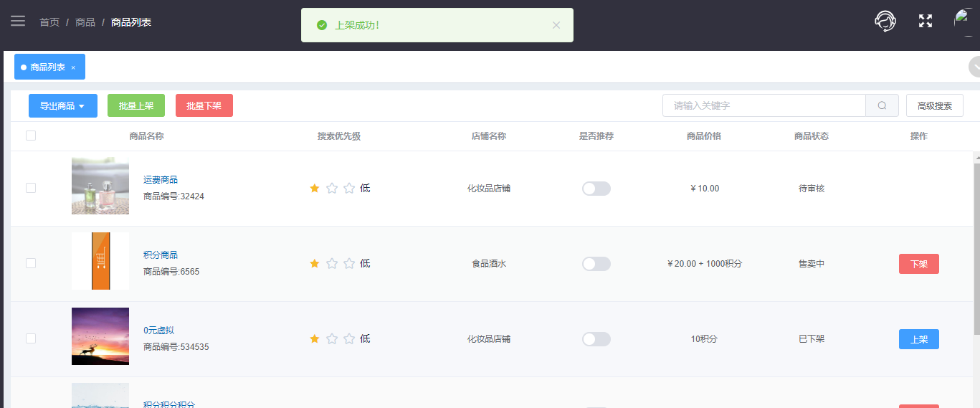980x408 pixels.
Task: Click the first star of 0元虚拟
Action: click(315, 339)
